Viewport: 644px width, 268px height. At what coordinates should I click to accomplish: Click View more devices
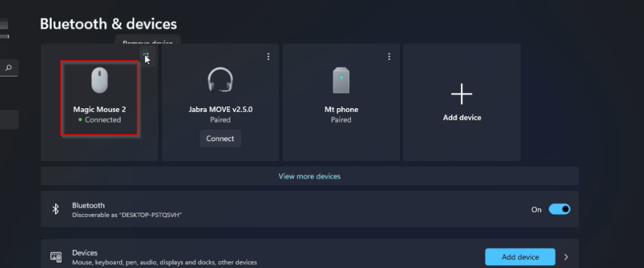[x=309, y=176]
